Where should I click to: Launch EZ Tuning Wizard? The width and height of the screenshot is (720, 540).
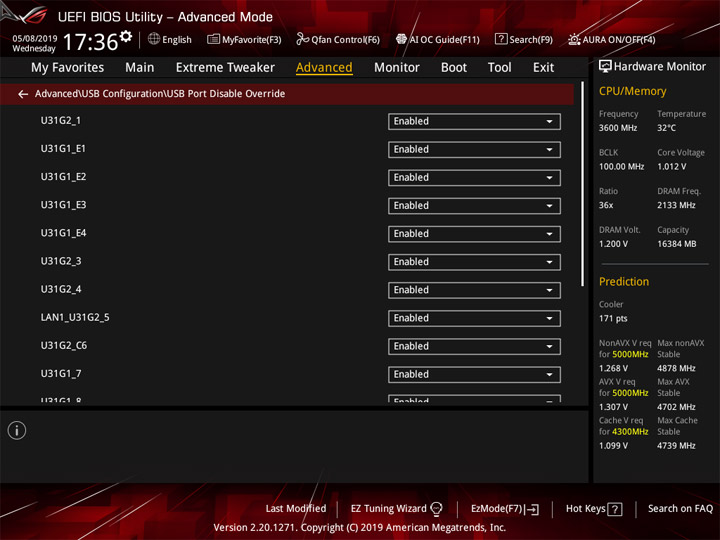click(x=397, y=509)
